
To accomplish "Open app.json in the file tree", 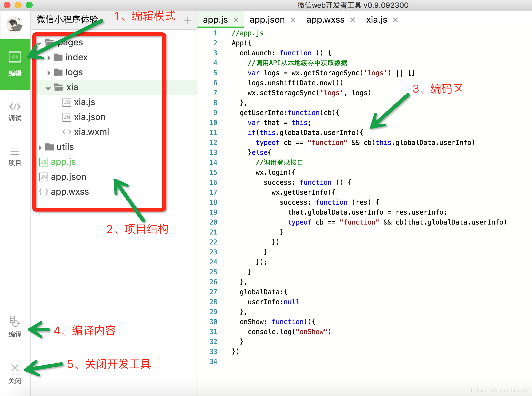I will [68, 177].
